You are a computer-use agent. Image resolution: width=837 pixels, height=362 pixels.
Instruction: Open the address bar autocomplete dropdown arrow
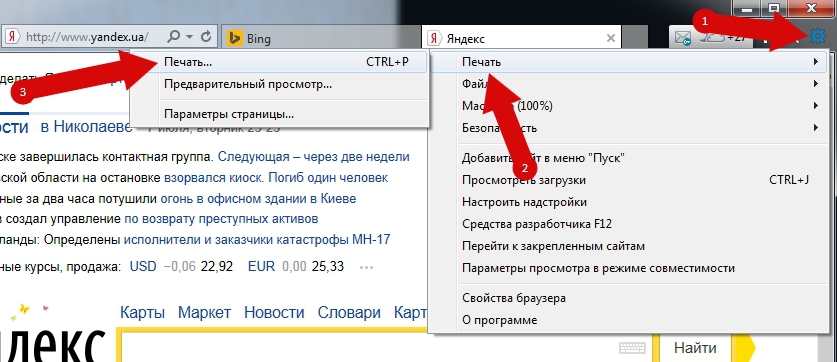pos(189,37)
